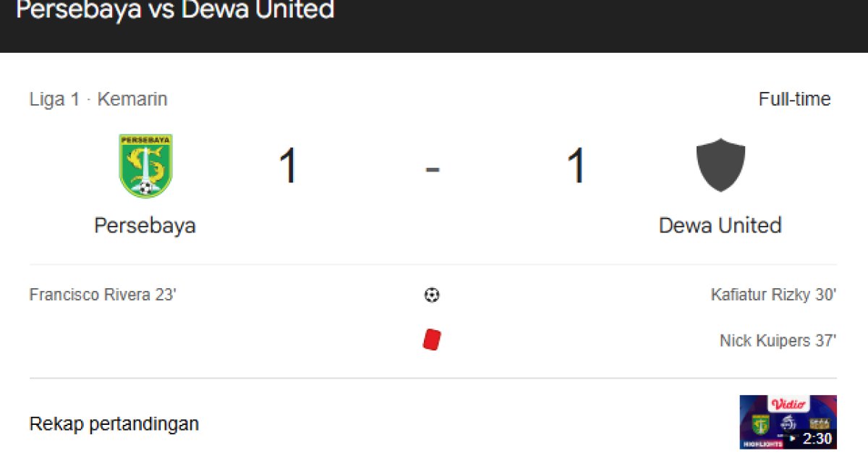
Task: Click the Dewa United shield logo
Action: [x=720, y=166]
